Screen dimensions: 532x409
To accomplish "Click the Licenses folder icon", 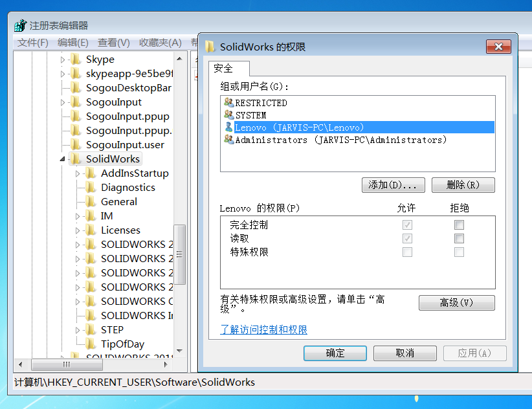I will point(91,230).
